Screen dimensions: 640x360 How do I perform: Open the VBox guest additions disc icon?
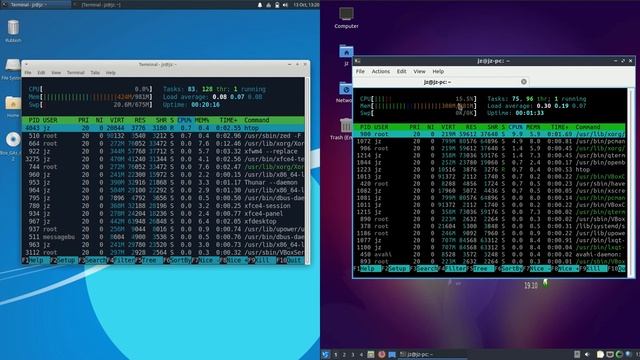pyautogui.click(x=13, y=140)
